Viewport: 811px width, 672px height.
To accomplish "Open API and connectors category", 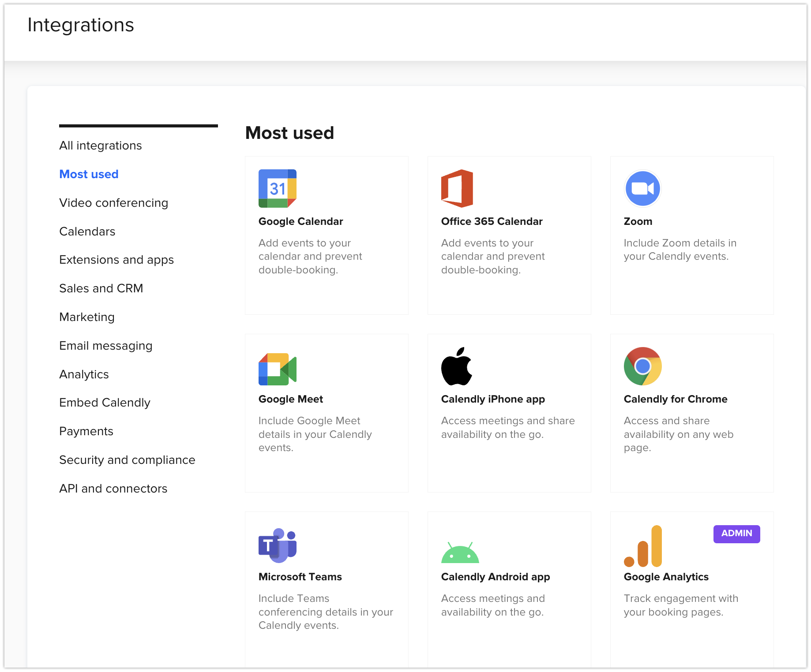I will pos(113,489).
